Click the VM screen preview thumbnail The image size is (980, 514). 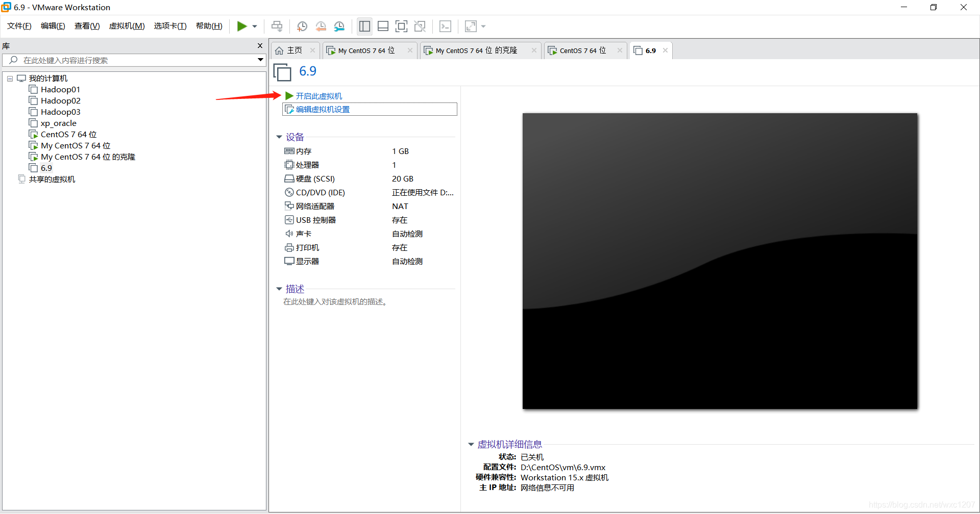(x=720, y=261)
